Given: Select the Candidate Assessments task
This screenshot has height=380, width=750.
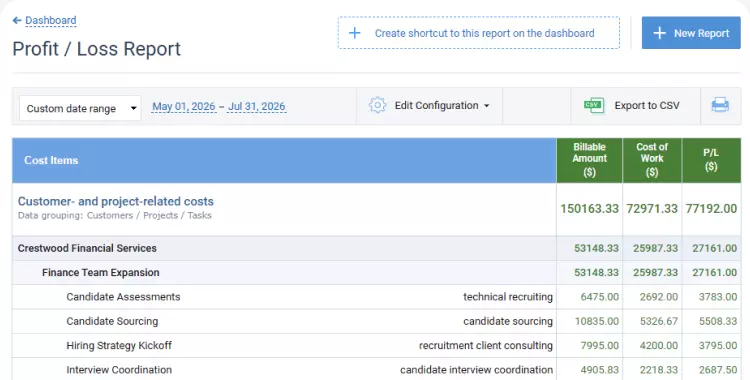Looking at the screenshot, I should [123, 297].
